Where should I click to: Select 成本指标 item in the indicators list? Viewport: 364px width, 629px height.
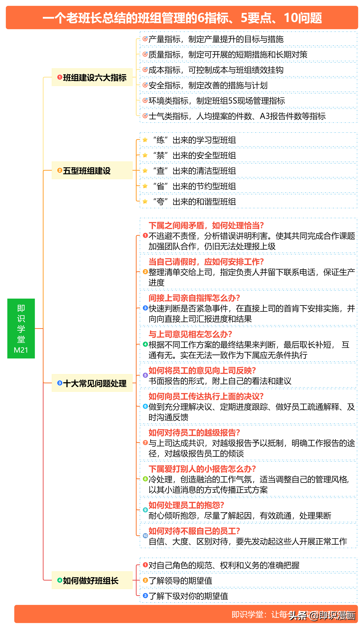[216, 70]
